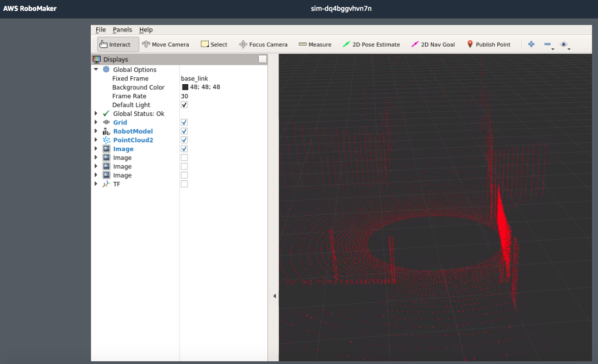Enable the TF display checkbox
The height and width of the screenshot is (364, 598).
(x=184, y=184)
